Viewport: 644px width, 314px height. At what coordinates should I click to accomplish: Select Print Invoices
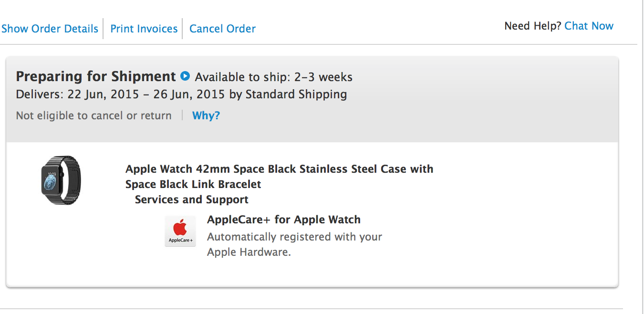click(x=144, y=29)
